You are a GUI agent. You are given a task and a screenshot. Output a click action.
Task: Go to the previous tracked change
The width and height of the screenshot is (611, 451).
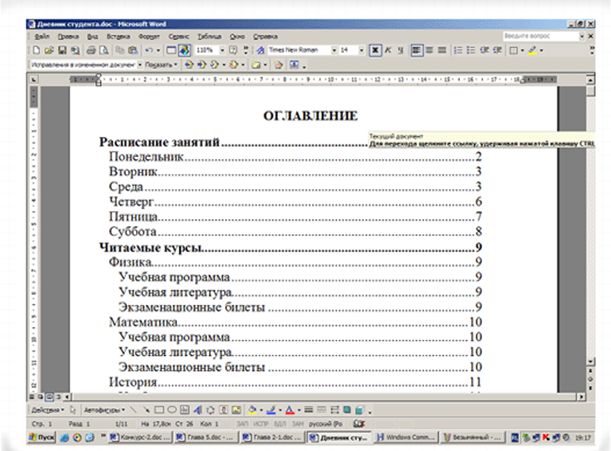point(189,65)
